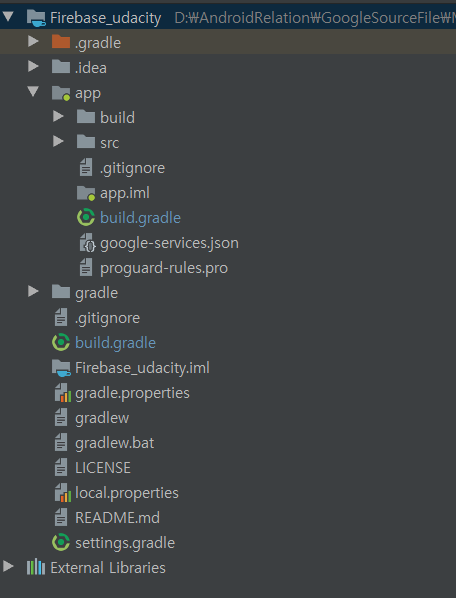Image resolution: width=456 pixels, height=598 pixels.
Task: Click the app module folder icon
Action: 61,93
